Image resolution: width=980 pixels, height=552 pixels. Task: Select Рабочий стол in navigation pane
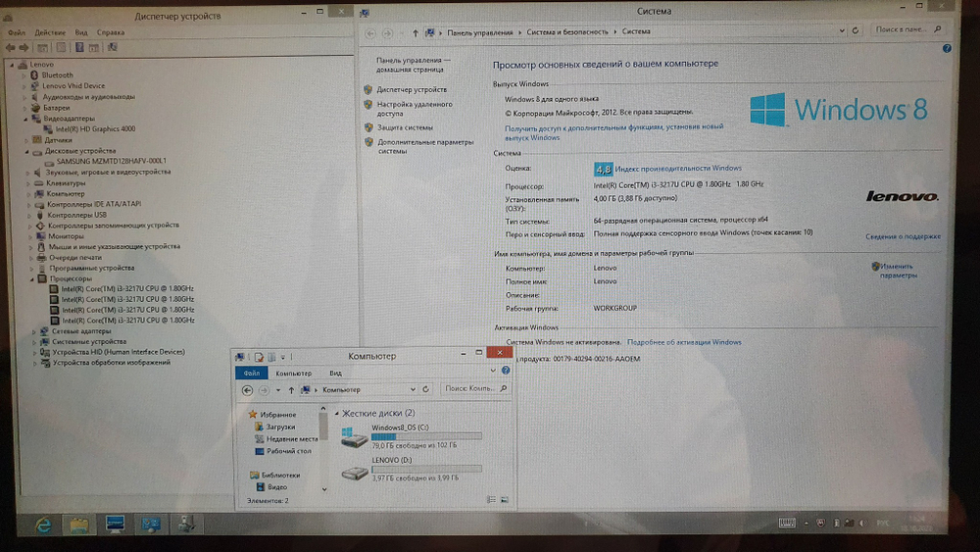[x=288, y=451]
